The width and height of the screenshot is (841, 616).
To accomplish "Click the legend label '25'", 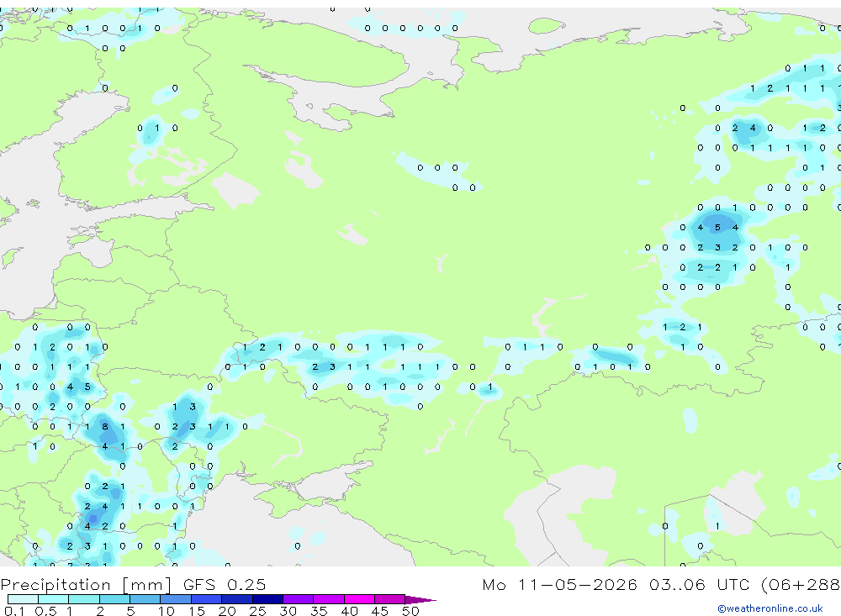I will (257, 611).
